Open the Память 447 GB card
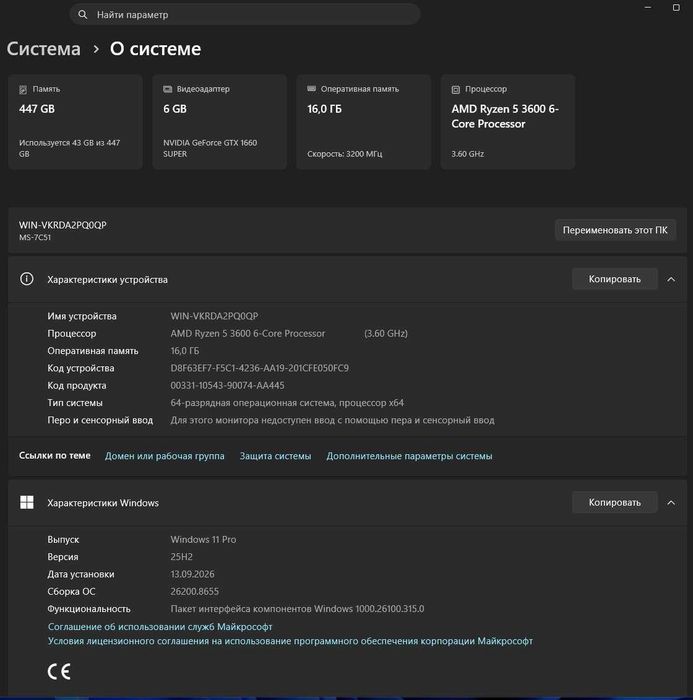 (x=75, y=122)
